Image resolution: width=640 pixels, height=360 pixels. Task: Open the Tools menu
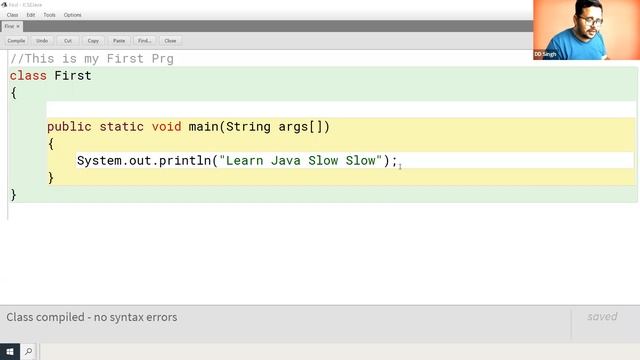coord(49,15)
